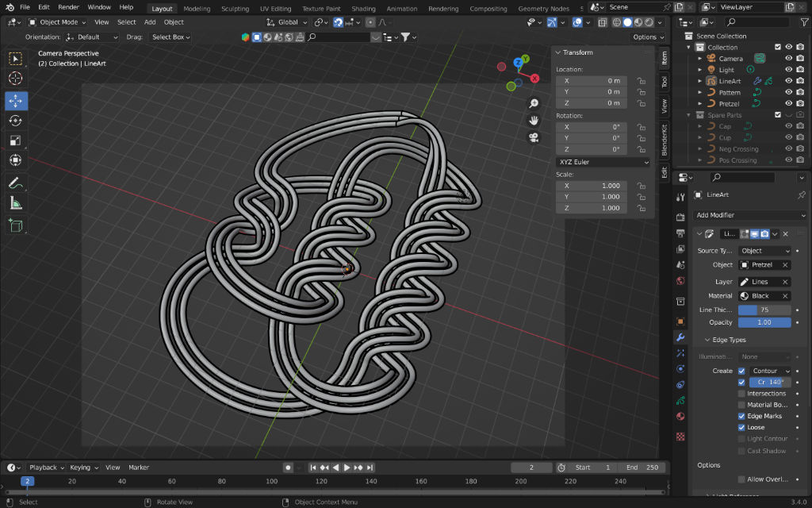
Task: Select the Measure tool
Action: [x=16, y=202]
